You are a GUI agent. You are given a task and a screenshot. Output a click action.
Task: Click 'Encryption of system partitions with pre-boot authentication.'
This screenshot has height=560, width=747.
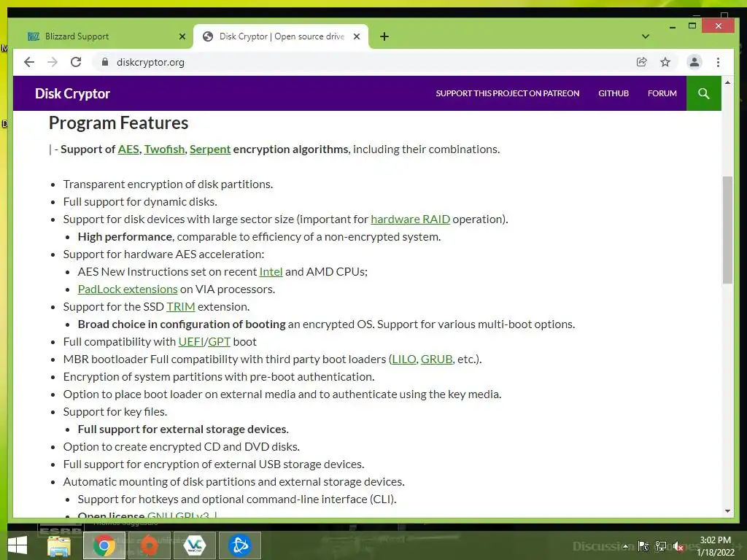click(x=219, y=377)
